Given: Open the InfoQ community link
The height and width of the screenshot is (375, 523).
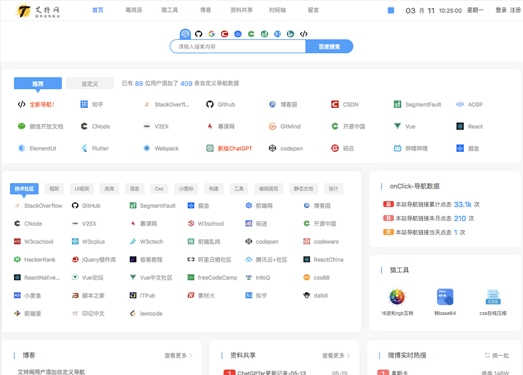Looking at the screenshot, I should click(x=257, y=278).
